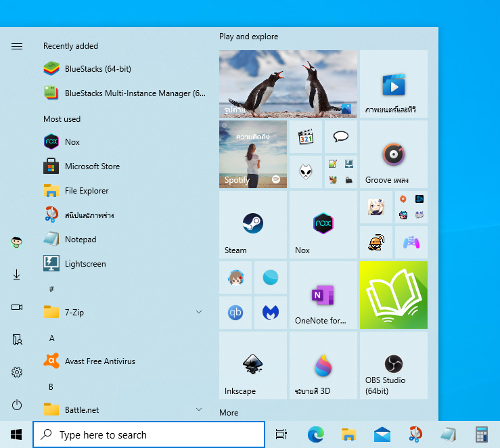The image size is (500, 448).
Task: Open the Media Player Classic 321 tile
Action: click(306, 137)
